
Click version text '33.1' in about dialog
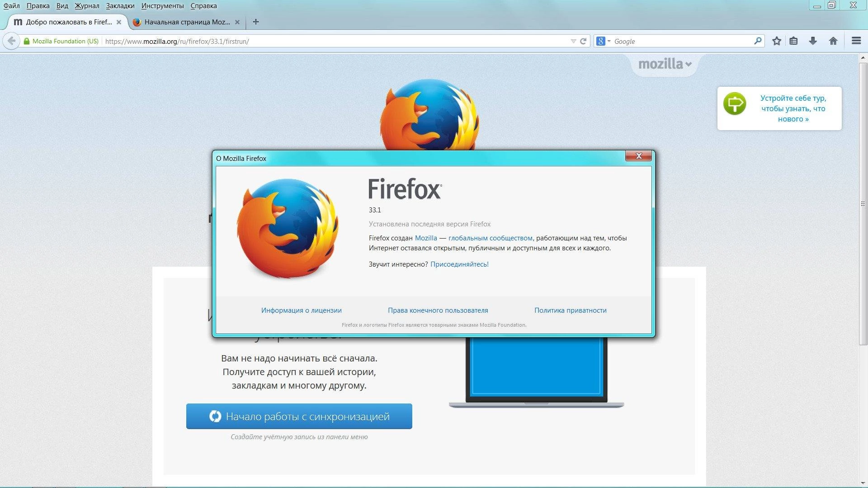pos(375,210)
